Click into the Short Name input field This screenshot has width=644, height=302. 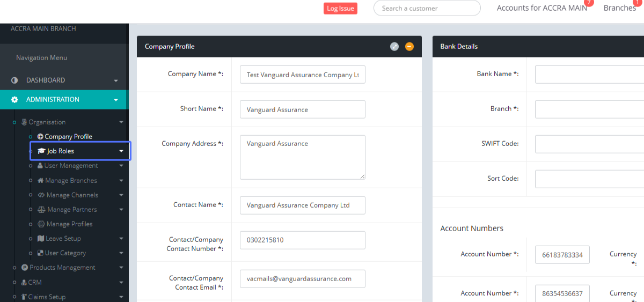[x=302, y=109]
